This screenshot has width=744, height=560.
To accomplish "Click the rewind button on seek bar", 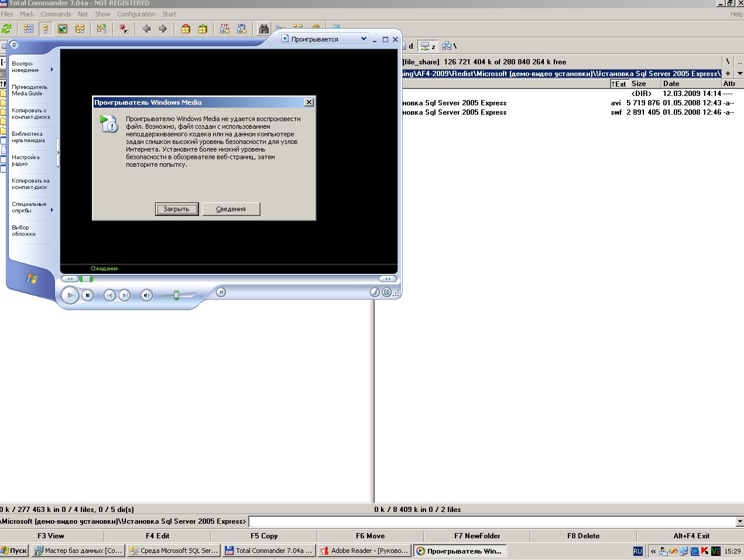I will 70,279.
